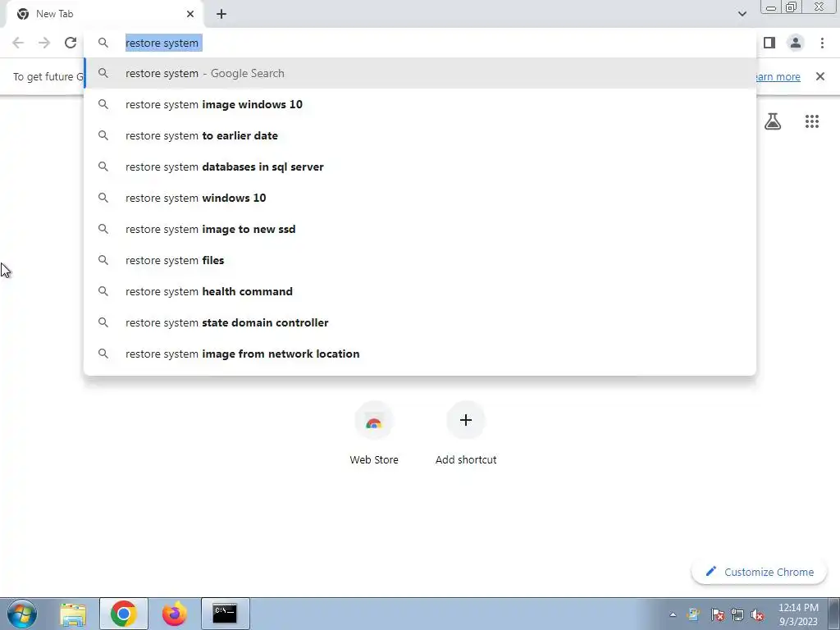Choose 'restore system databases in sql server' suggestion
The height and width of the screenshot is (630, 840).
click(420, 167)
